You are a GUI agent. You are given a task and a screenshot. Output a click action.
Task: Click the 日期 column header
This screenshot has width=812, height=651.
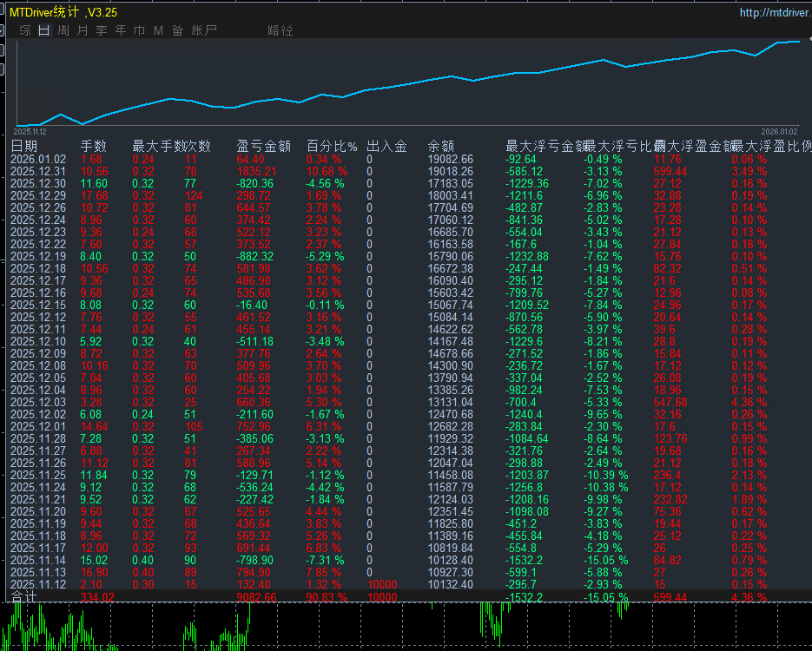point(26,146)
